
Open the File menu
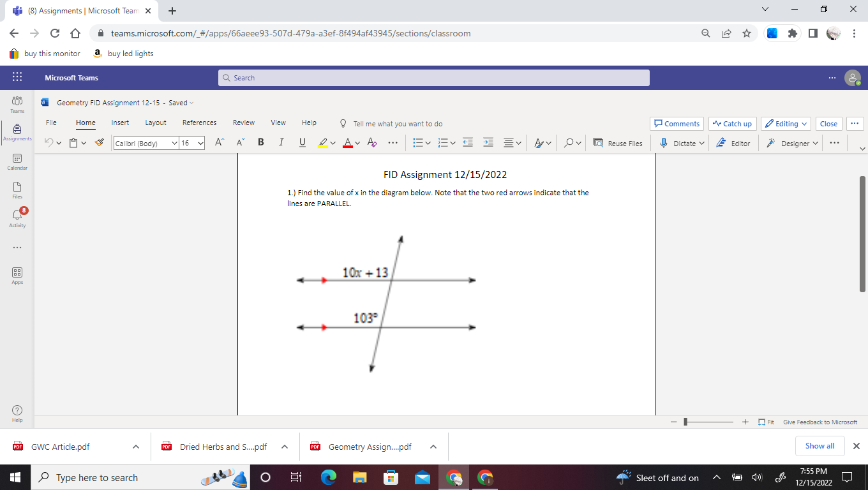coord(51,122)
